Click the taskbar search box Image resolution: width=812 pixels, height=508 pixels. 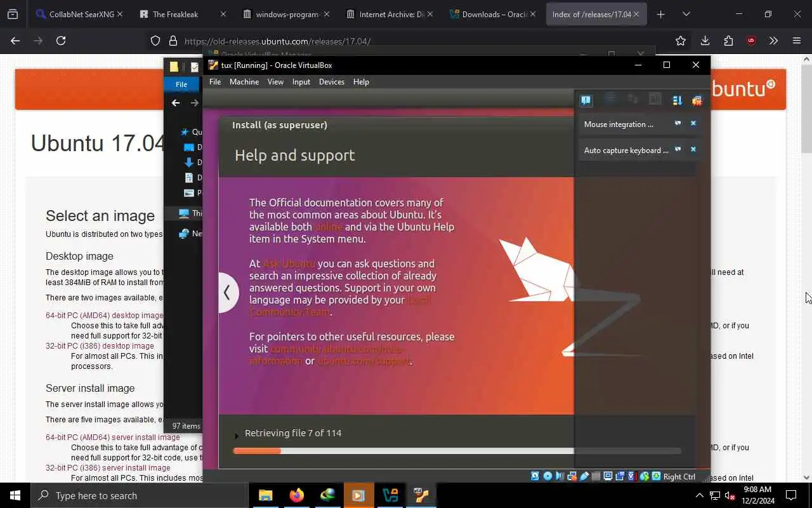pos(139,495)
